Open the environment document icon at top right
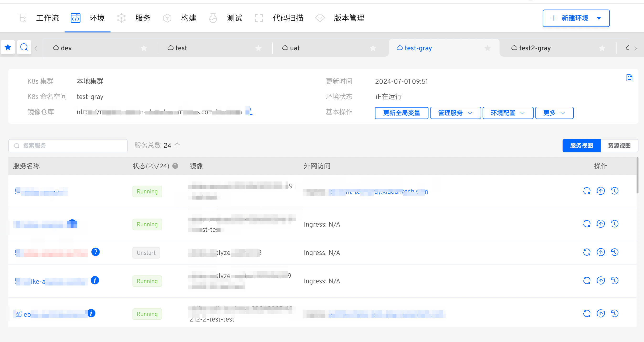 pos(629,78)
